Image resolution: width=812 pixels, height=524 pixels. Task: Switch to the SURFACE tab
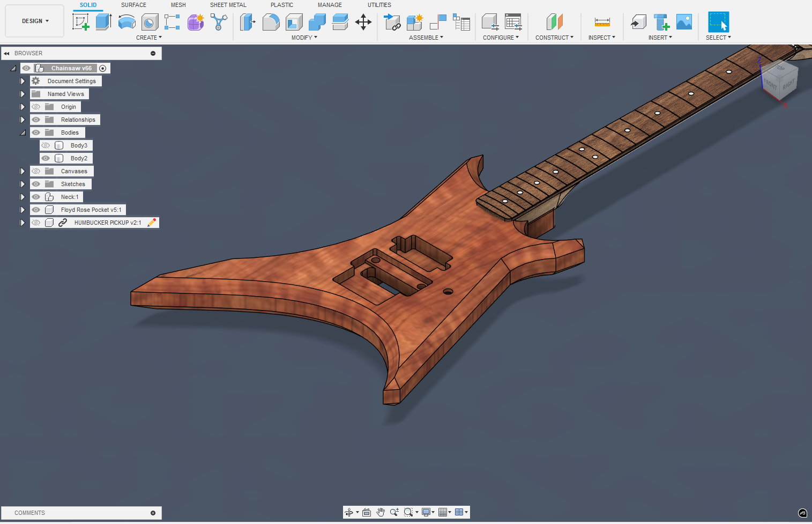tap(133, 5)
